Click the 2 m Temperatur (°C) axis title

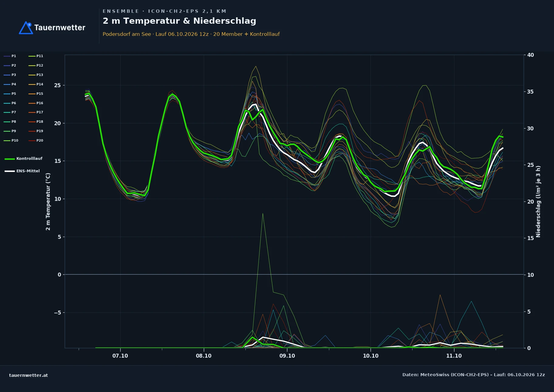pos(48,201)
